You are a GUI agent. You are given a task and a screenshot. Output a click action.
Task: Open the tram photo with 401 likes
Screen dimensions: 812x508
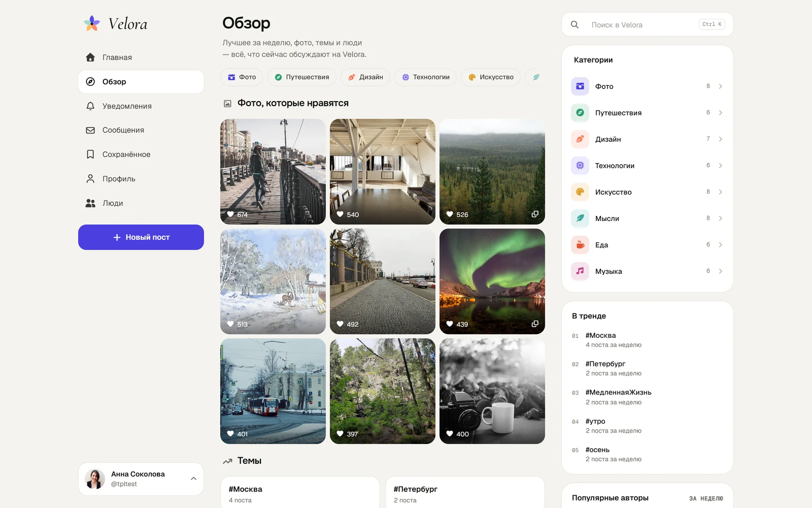(x=273, y=391)
